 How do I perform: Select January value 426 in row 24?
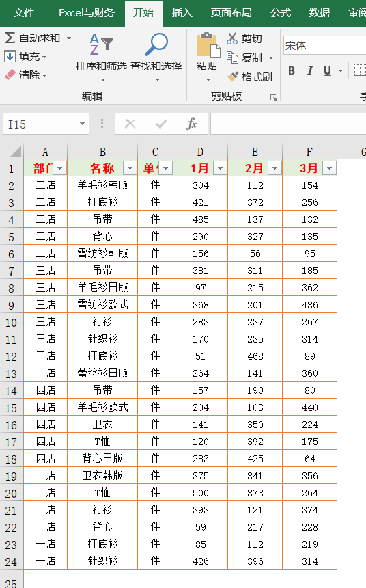coord(201,561)
